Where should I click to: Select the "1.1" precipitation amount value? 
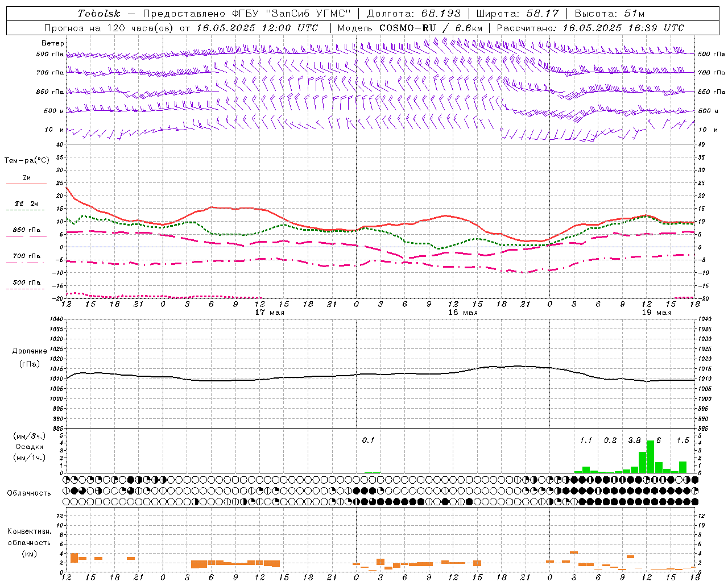tap(586, 440)
